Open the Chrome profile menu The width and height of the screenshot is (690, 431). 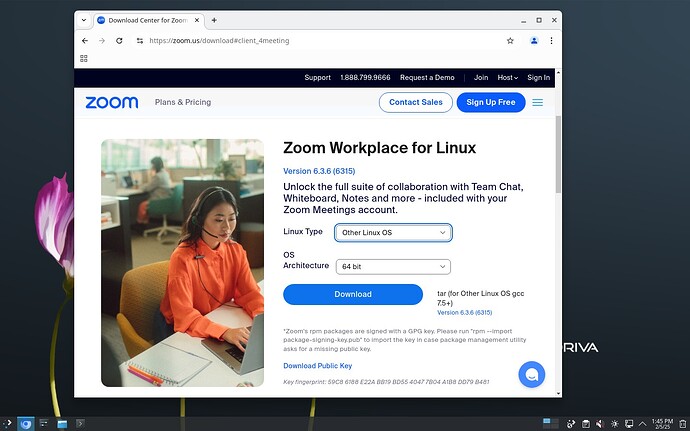pos(534,40)
